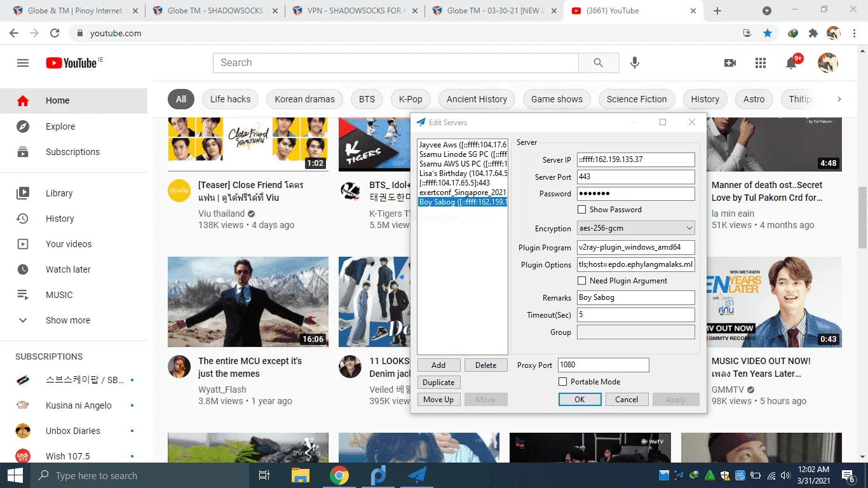Expand Show more in YouTube sidebar
The image size is (868, 488).
[68, 320]
